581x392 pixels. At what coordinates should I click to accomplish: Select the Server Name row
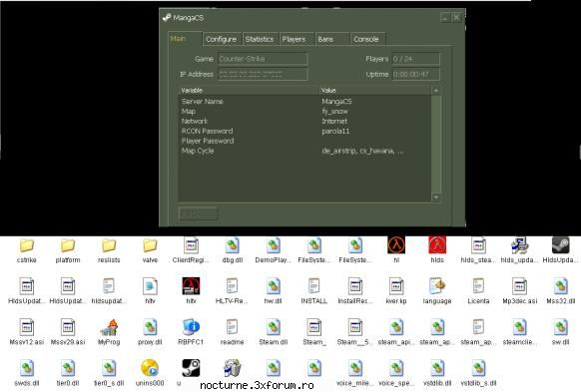pyautogui.click(x=304, y=102)
